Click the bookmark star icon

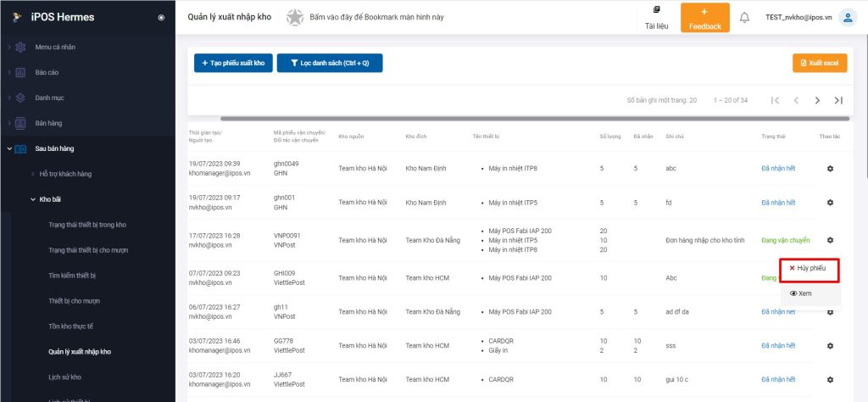294,17
